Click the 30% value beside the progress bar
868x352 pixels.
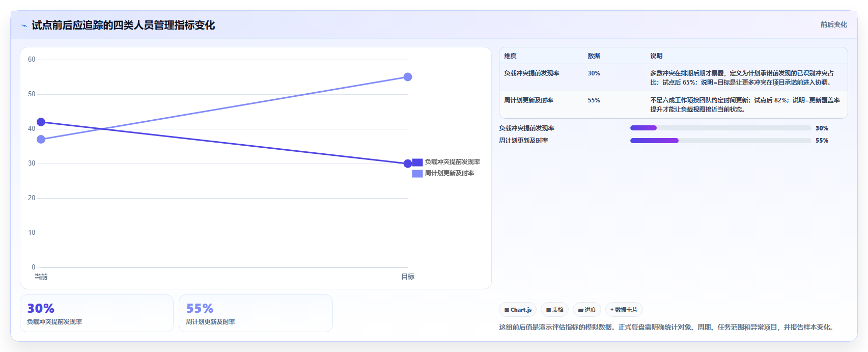[x=822, y=128]
